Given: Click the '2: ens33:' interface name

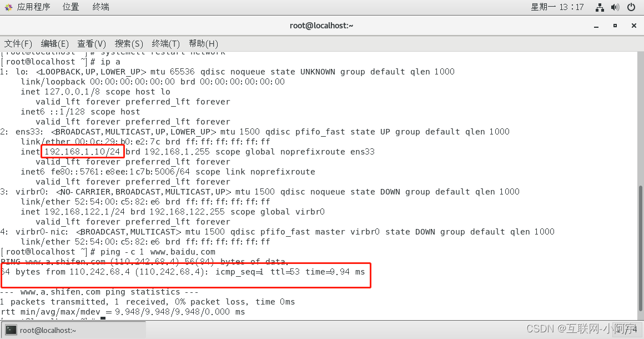Looking at the screenshot, I should point(22,132).
